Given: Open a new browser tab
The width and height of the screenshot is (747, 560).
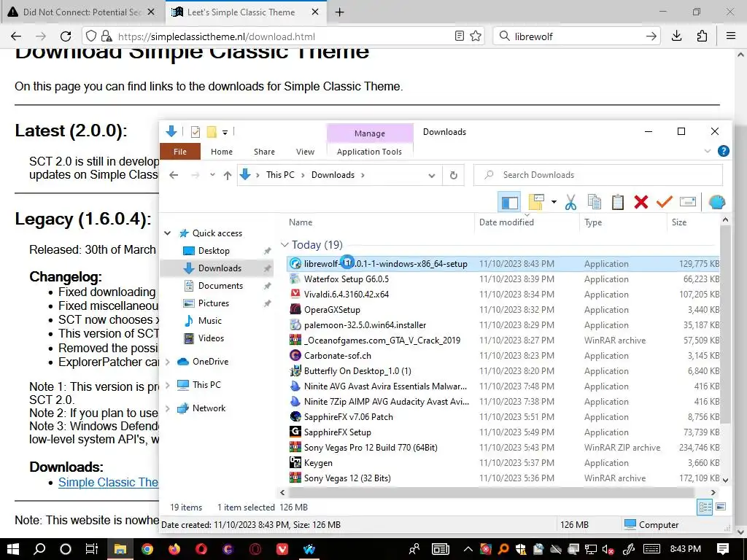Looking at the screenshot, I should pyautogui.click(x=340, y=12).
